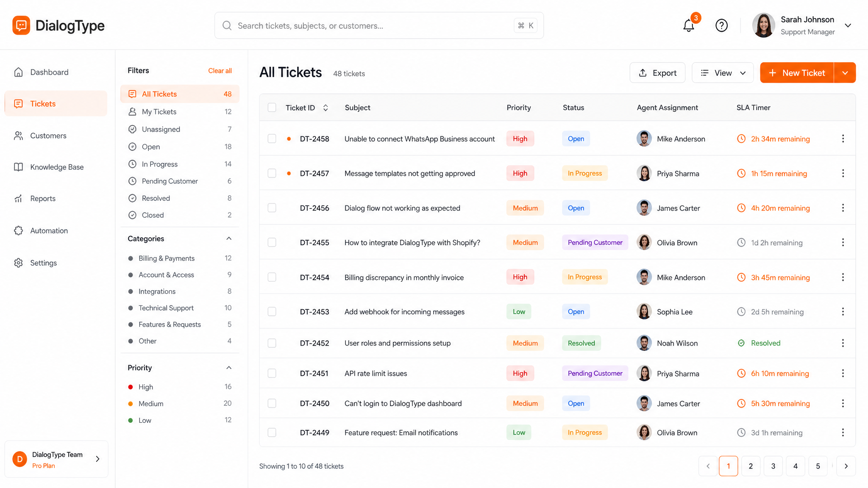Open the New Ticket split-button arrow

pos(845,73)
